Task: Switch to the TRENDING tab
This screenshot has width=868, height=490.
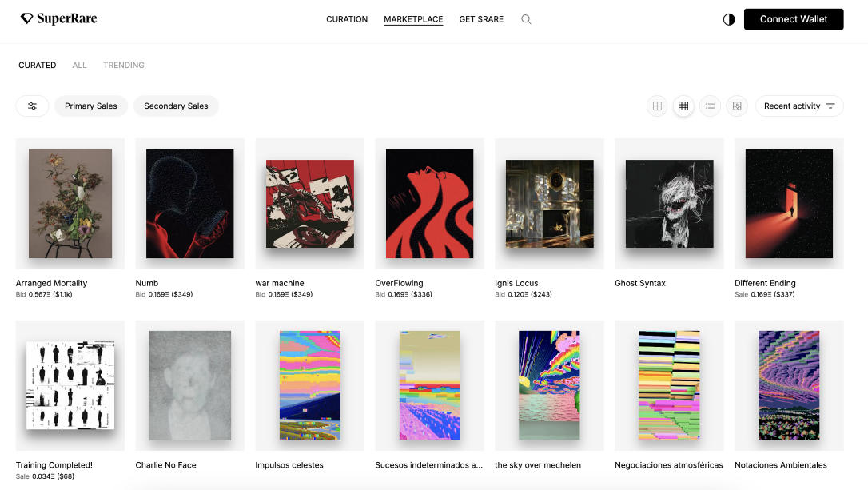Action: tap(123, 66)
